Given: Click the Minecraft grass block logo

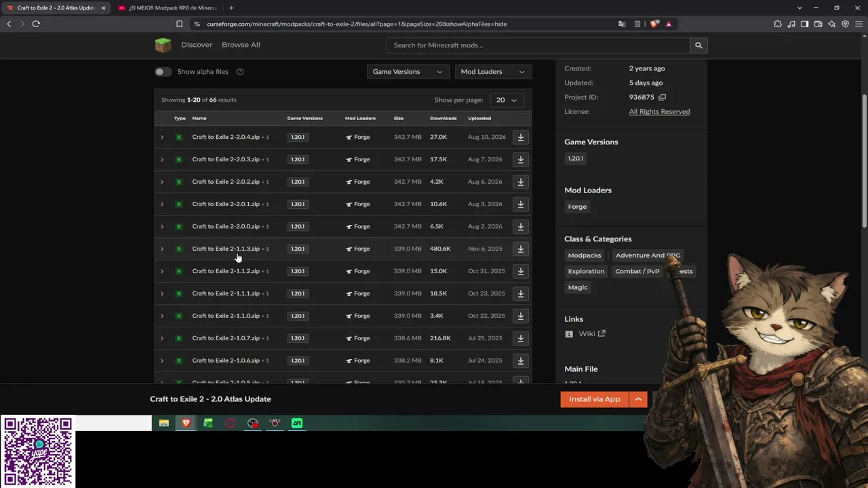Looking at the screenshot, I should (163, 45).
